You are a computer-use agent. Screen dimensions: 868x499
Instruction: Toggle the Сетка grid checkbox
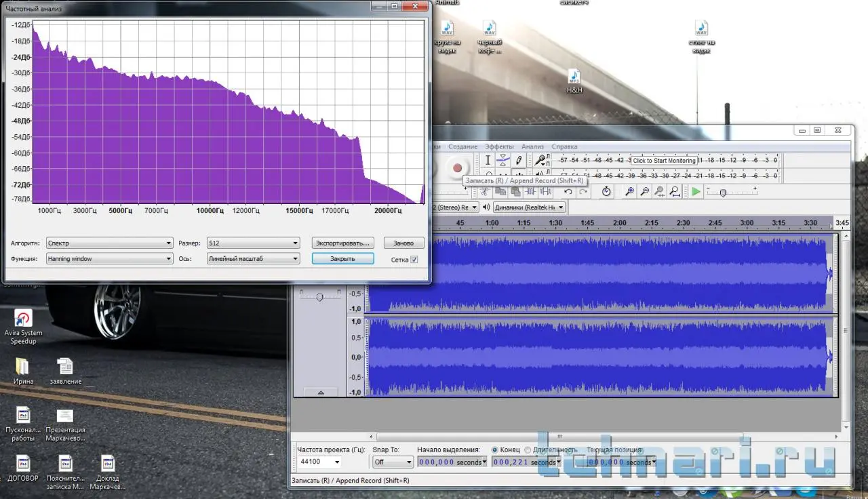pyautogui.click(x=414, y=259)
